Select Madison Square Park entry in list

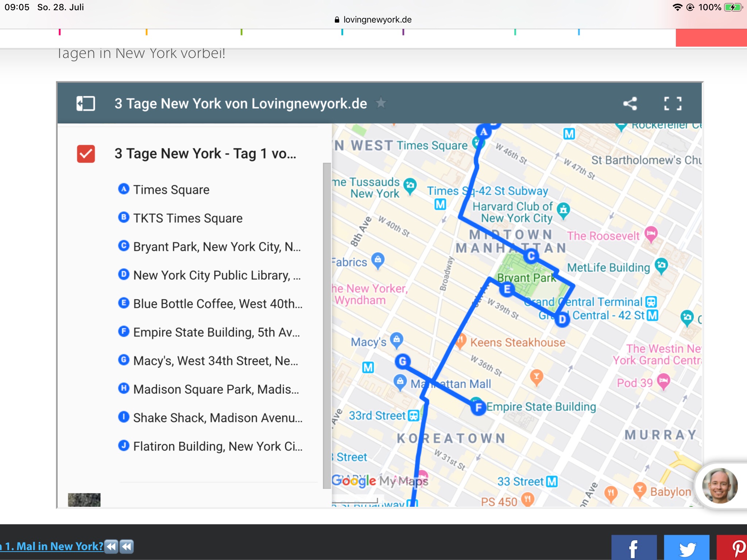pos(209,389)
